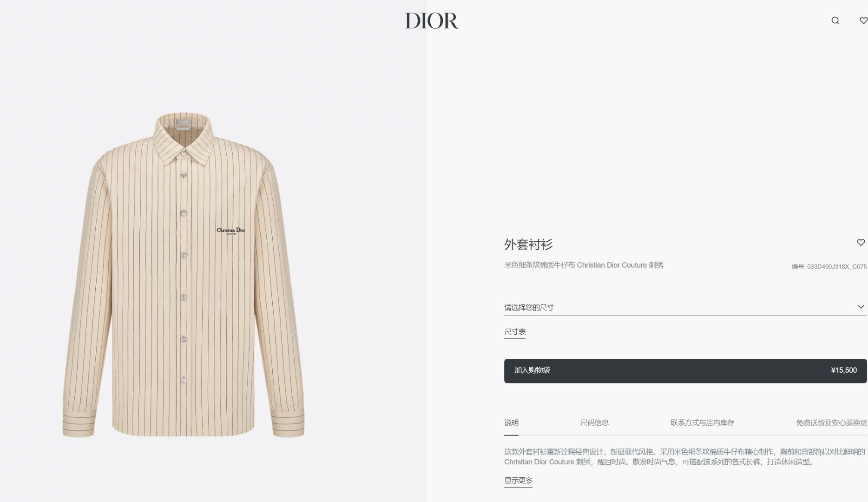Open wishlist via header heart icon
The image size is (868, 502).
(863, 20)
